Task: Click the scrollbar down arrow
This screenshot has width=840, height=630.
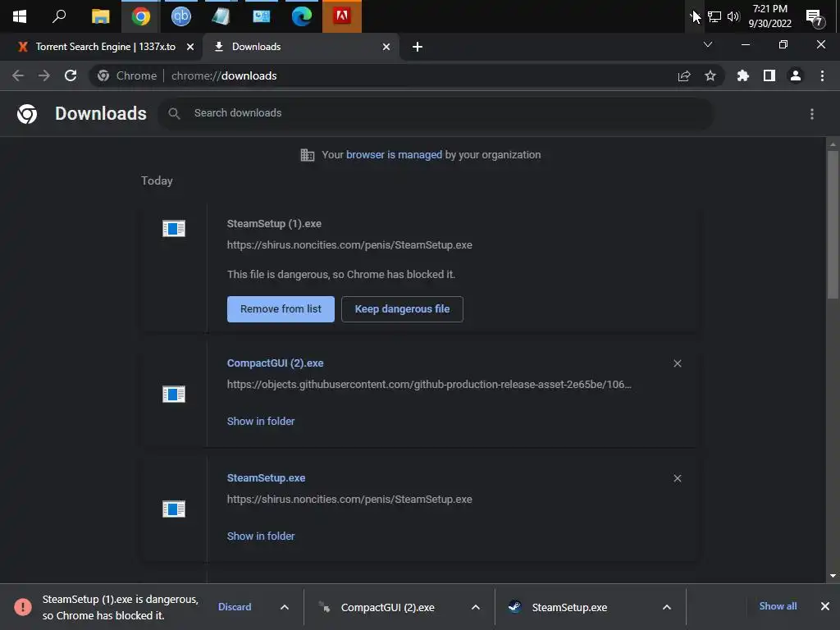Action: 833,576
